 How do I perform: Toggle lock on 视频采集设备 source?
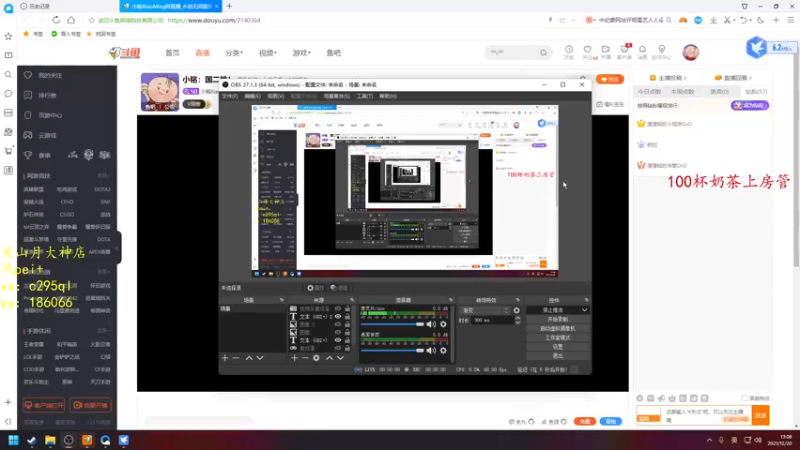pos(347,309)
